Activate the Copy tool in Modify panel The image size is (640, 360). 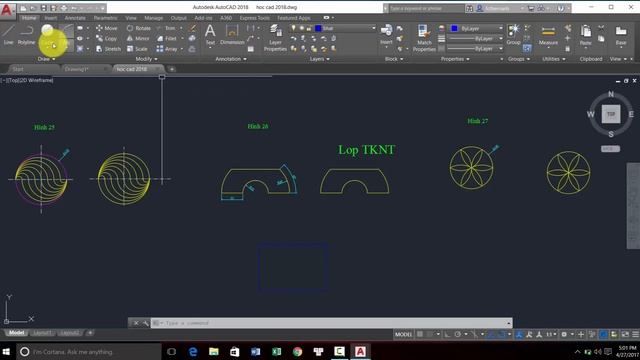tap(107, 38)
